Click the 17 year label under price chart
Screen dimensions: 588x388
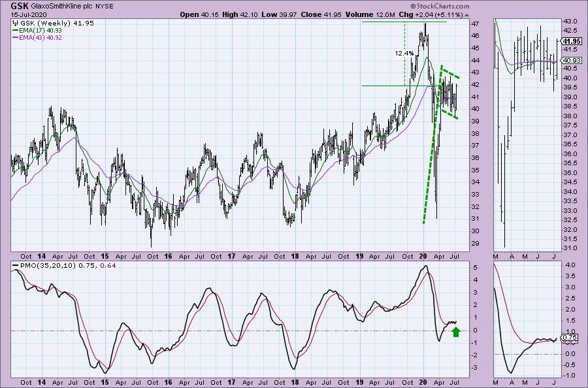[231, 257]
